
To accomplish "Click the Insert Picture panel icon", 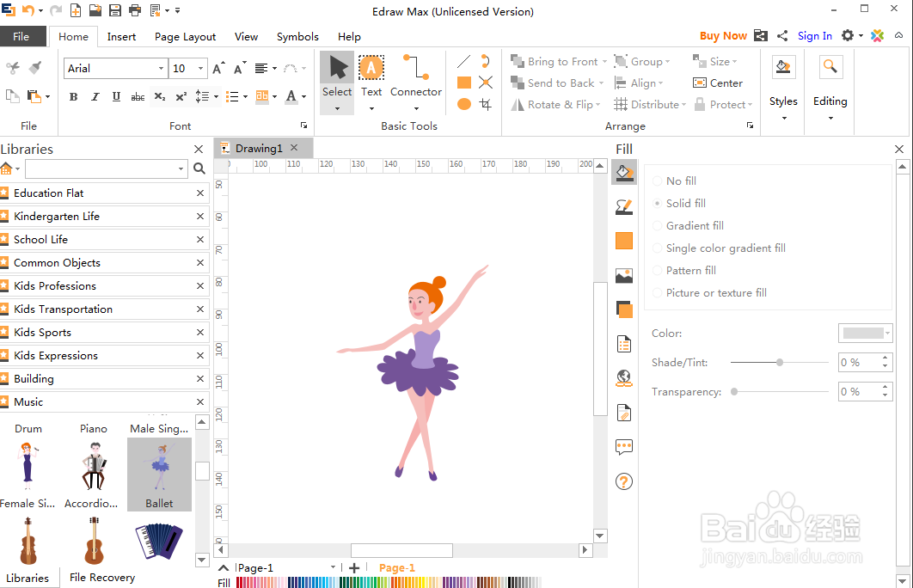I will tap(624, 276).
